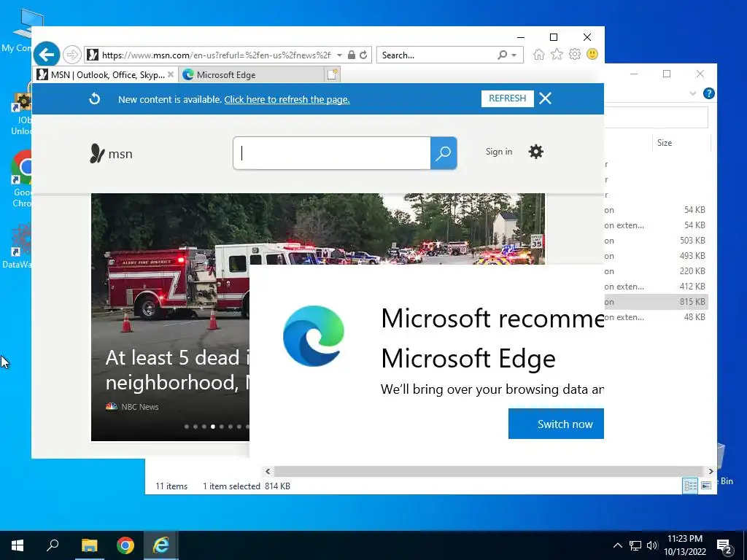This screenshot has height=560, width=747.
Task: Open a new tab with the New Tab button
Action: pos(332,74)
